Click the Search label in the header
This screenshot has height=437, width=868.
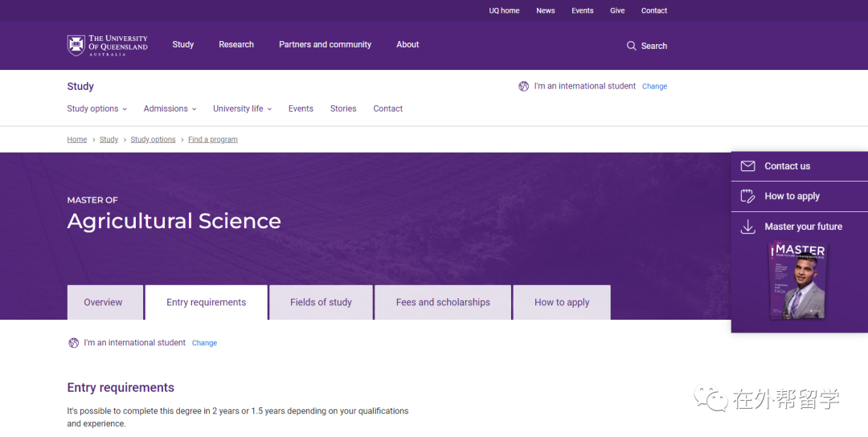point(653,46)
